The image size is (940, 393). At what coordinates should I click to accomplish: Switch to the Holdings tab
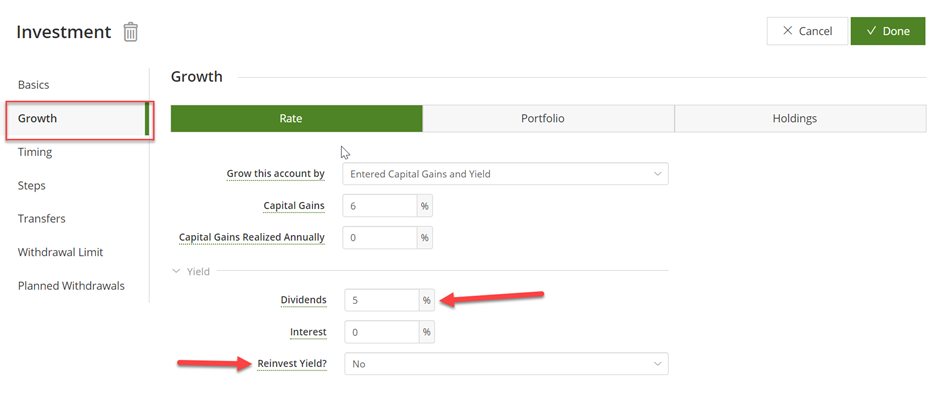pos(800,119)
